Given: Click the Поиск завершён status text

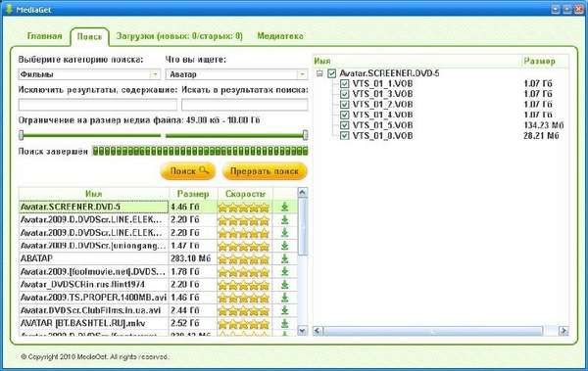Looking at the screenshot, I should click(x=53, y=152).
